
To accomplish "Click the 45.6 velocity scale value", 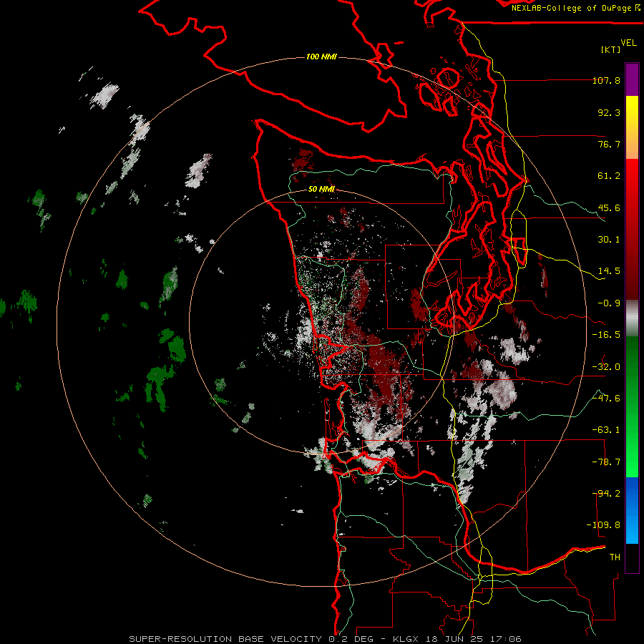I will point(609,208).
